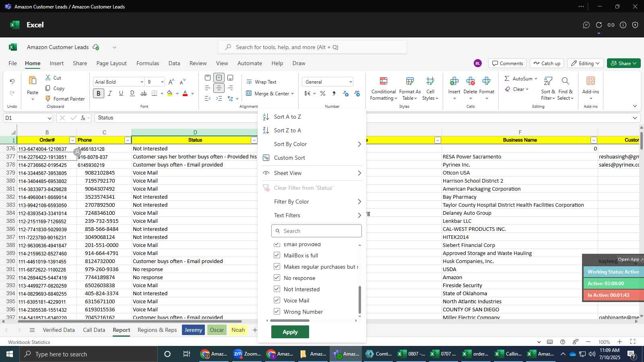The height and width of the screenshot is (362, 644).
Task: Click the green Share button
Action: tap(624, 63)
